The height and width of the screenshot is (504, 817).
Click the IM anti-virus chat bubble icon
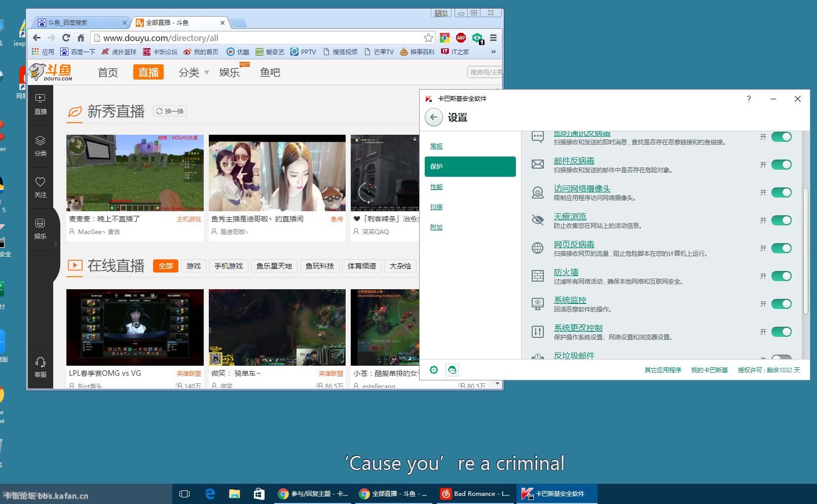coord(538,136)
